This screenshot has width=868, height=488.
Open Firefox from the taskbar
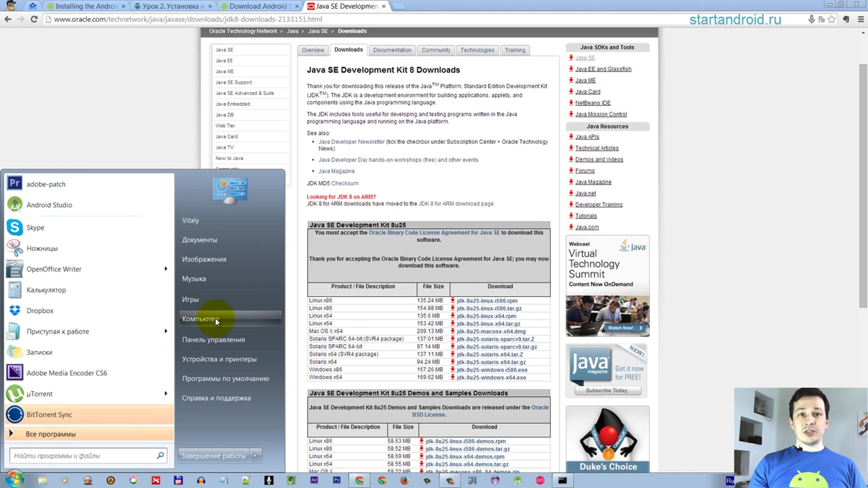click(404, 480)
